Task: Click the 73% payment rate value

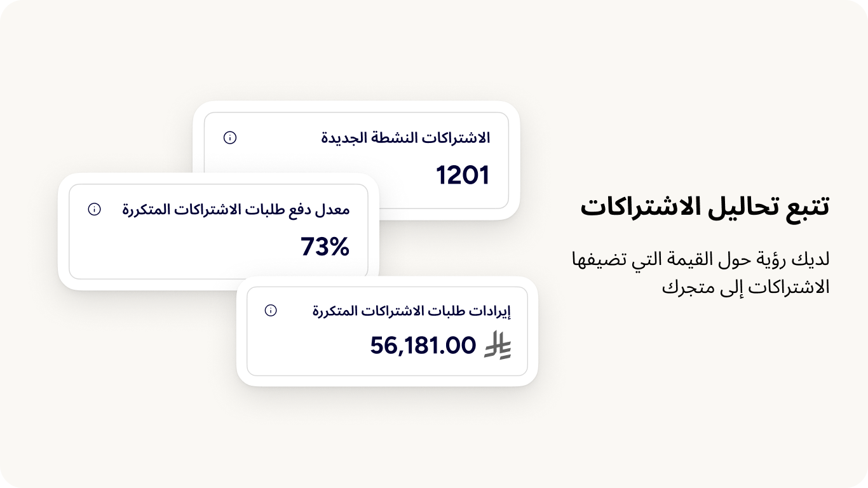Action: 325,247
